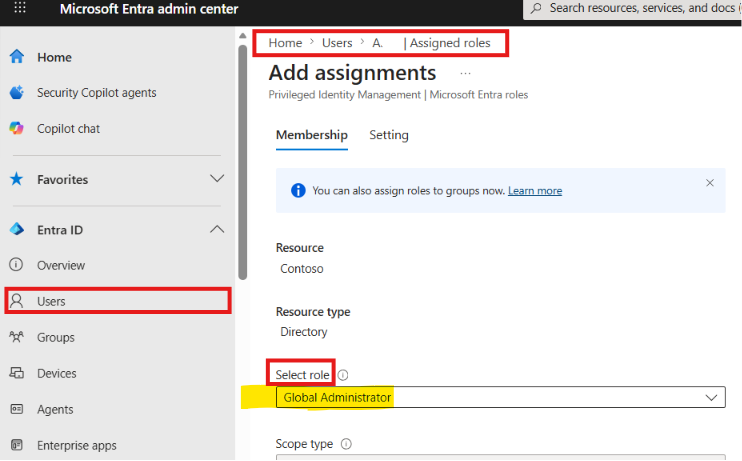742x461 pixels.
Task: Switch to the Setting tab
Action: click(389, 135)
